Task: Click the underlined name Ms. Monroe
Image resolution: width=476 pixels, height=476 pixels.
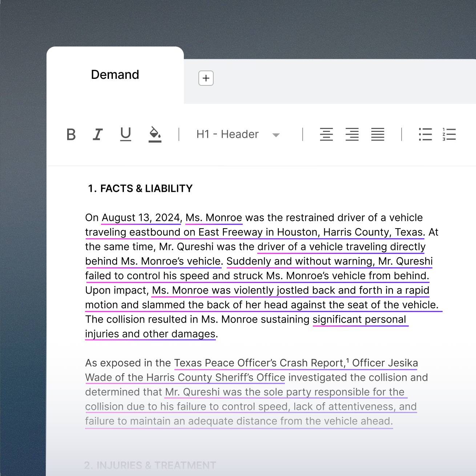Action: pyautogui.click(x=214, y=218)
